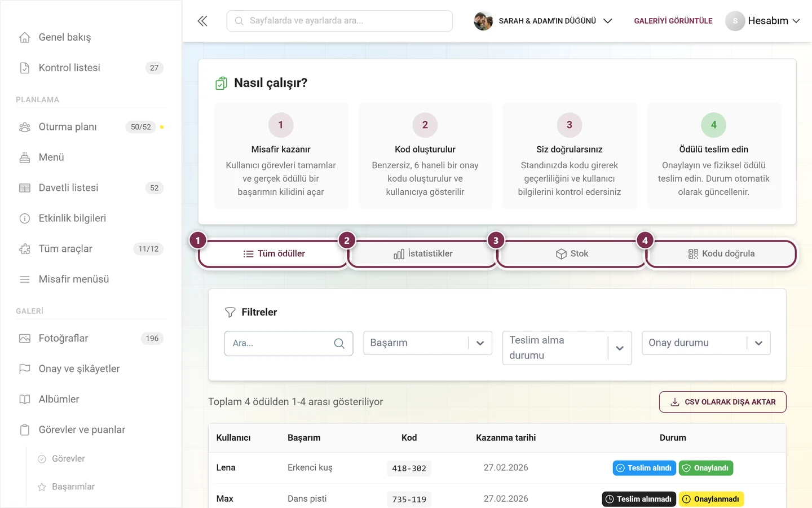The width and height of the screenshot is (812, 508).
Task: Open the Hesabım account menu
Action: pyautogui.click(x=762, y=21)
